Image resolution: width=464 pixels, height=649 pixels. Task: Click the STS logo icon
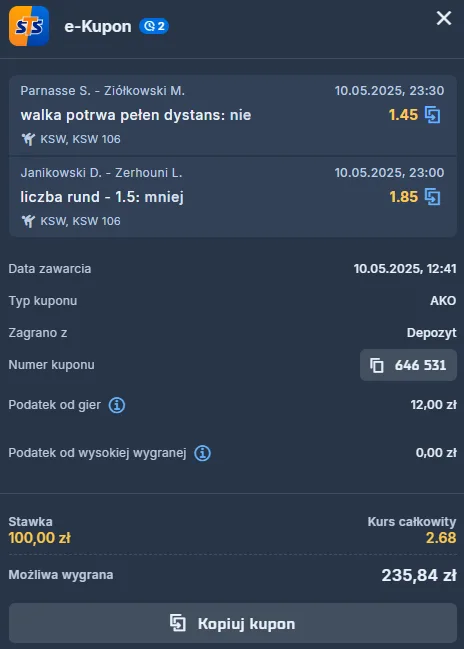29,26
